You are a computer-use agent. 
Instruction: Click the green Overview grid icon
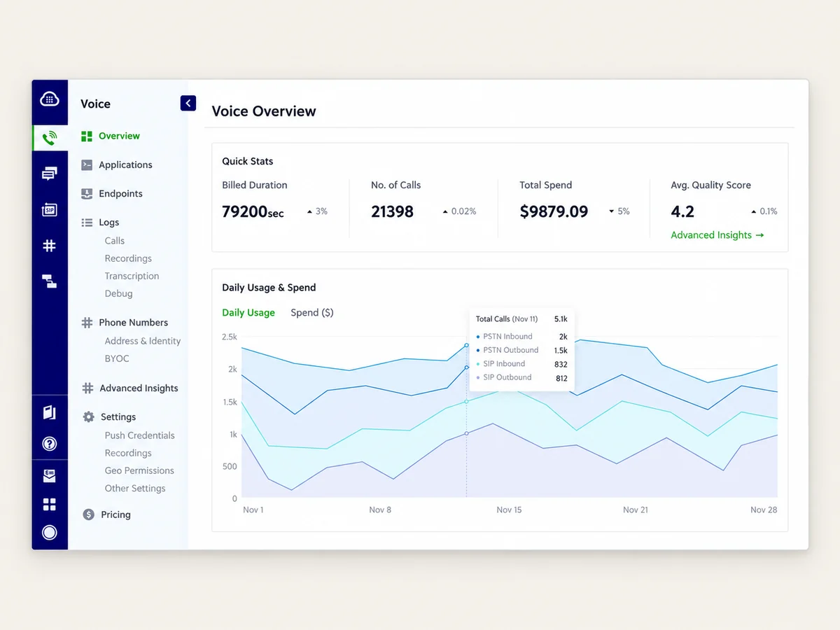click(87, 136)
